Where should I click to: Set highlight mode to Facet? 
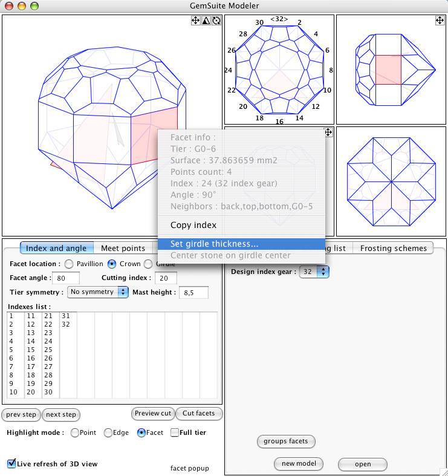point(141,432)
